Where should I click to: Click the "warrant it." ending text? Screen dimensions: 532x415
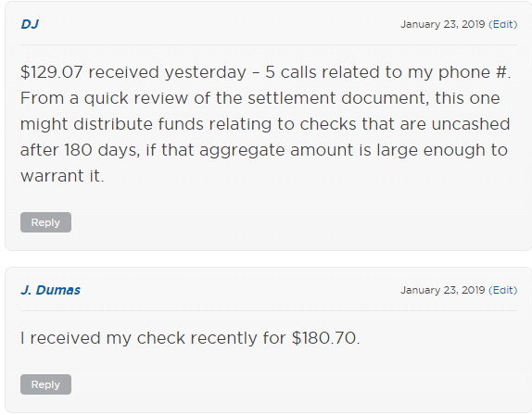click(x=62, y=176)
